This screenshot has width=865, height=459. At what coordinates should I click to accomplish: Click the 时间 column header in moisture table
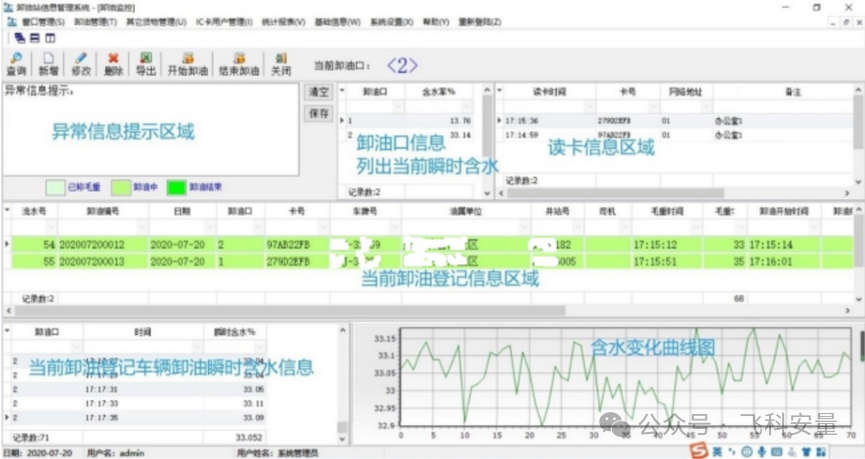click(142, 332)
